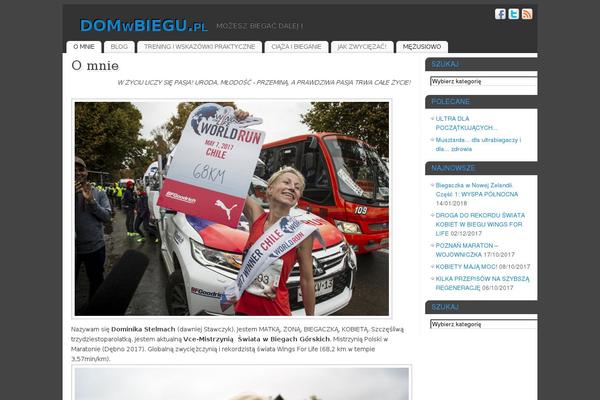600x400 pixels.
Task: Open Kilka przepisów na szybszą regenerację
Action: [x=483, y=283]
